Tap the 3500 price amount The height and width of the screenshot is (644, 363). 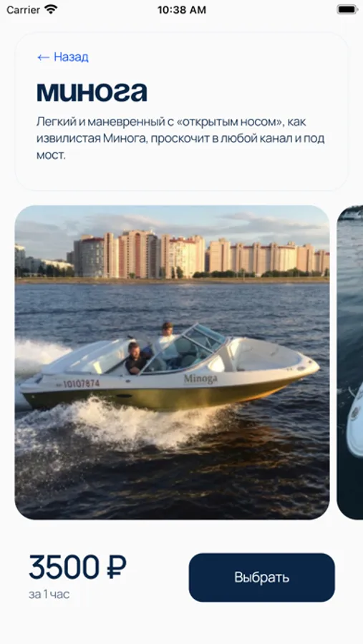64,567
